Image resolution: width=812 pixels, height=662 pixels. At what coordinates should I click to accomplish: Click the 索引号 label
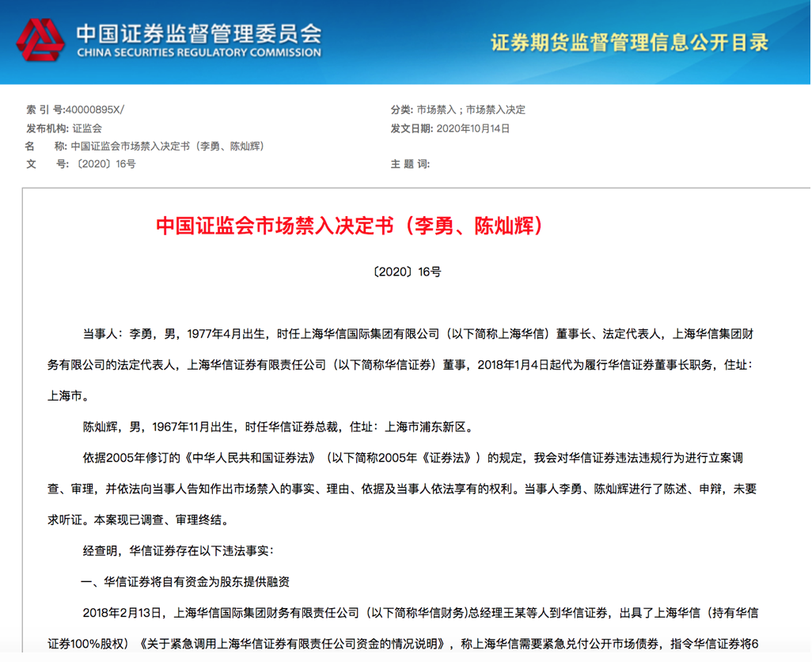45,110
